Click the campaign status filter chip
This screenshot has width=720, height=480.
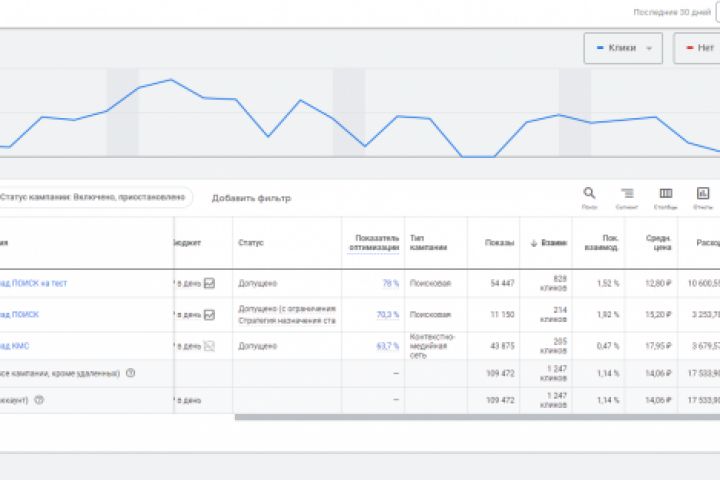pyautogui.click(x=93, y=198)
